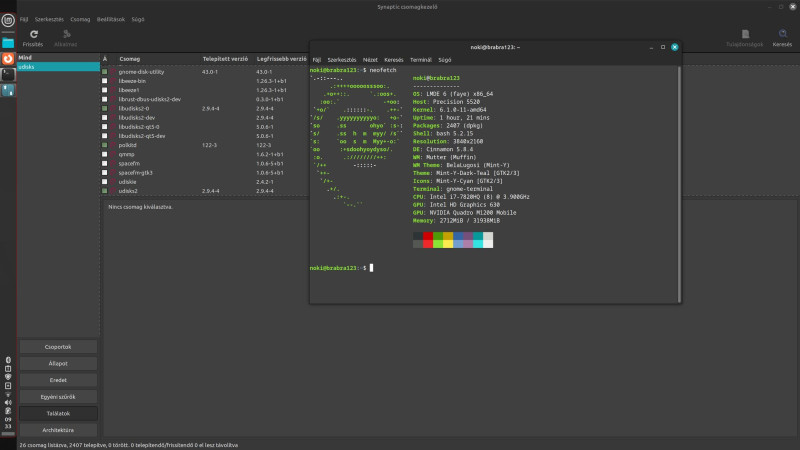Click the shield update manager tray icon
The width and height of the screenshot is (800, 450).
[x=8, y=377]
